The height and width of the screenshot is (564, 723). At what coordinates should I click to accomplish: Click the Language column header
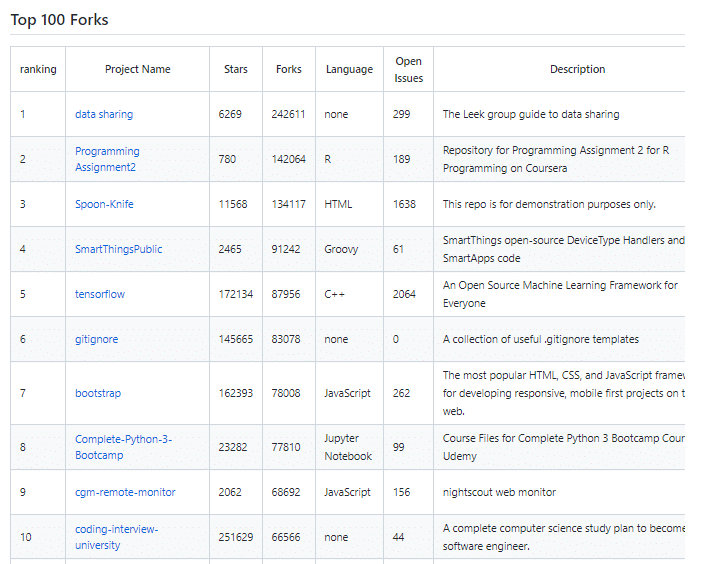(349, 69)
